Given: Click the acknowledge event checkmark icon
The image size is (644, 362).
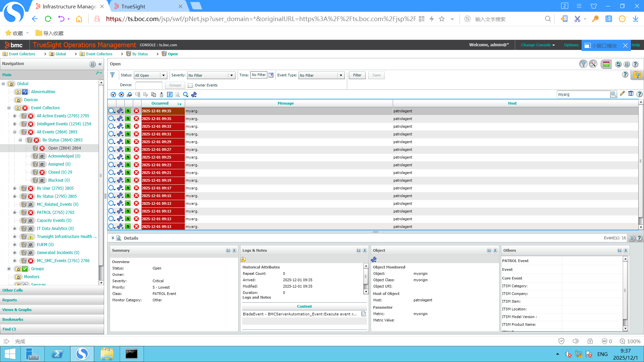Looking at the screenshot, I should coord(113,95).
